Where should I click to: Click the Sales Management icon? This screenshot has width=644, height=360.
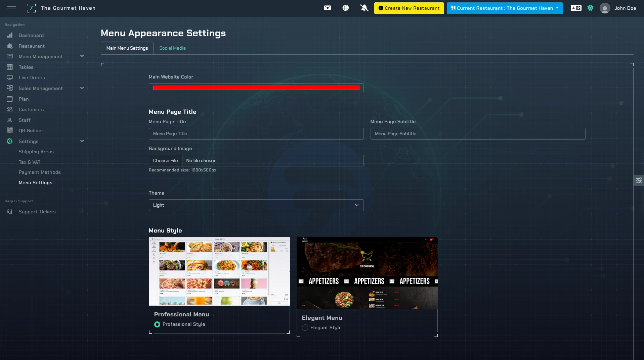(x=10, y=88)
